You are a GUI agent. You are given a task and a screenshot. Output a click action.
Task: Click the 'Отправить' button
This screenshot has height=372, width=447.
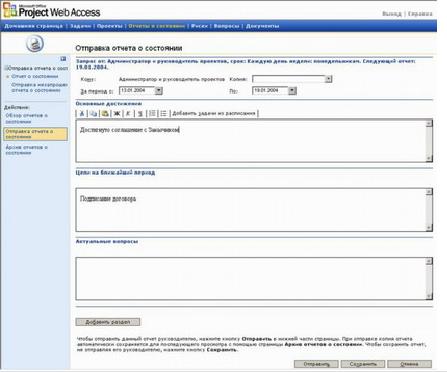click(316, 364)
